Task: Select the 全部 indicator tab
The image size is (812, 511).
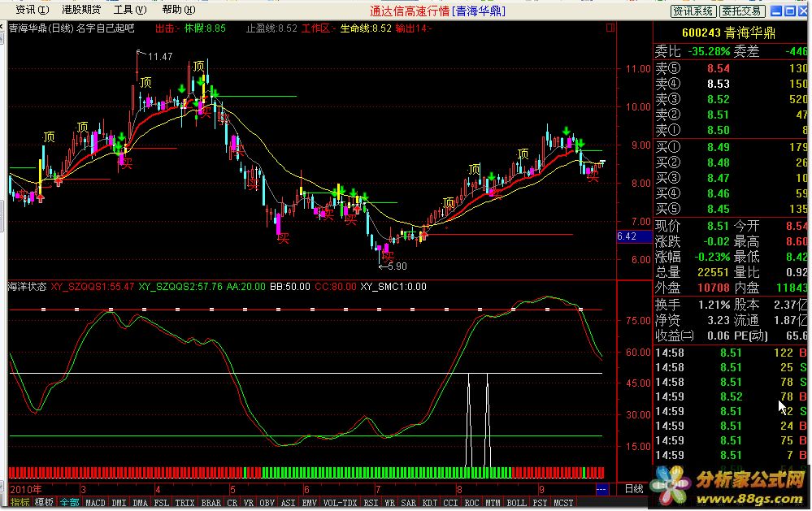Action: tap(69, 503)
